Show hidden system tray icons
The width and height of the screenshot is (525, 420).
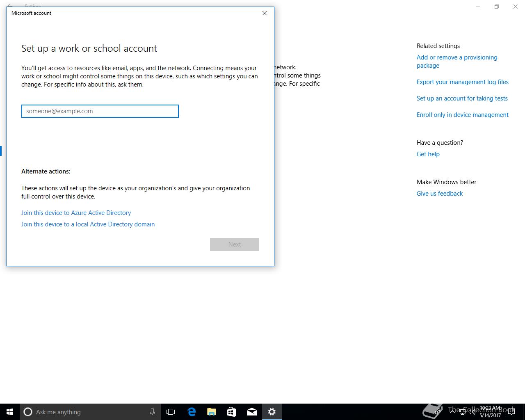(452, 412)
